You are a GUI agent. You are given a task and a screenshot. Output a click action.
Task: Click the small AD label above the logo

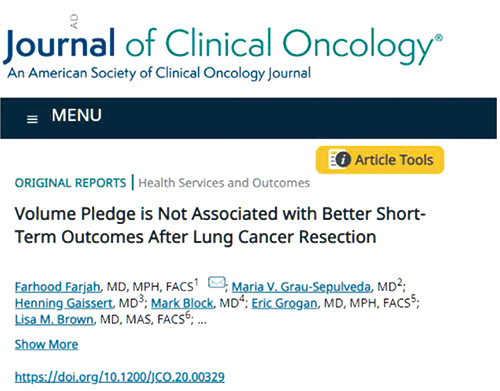pyautogui.click(x=74, y=21)
